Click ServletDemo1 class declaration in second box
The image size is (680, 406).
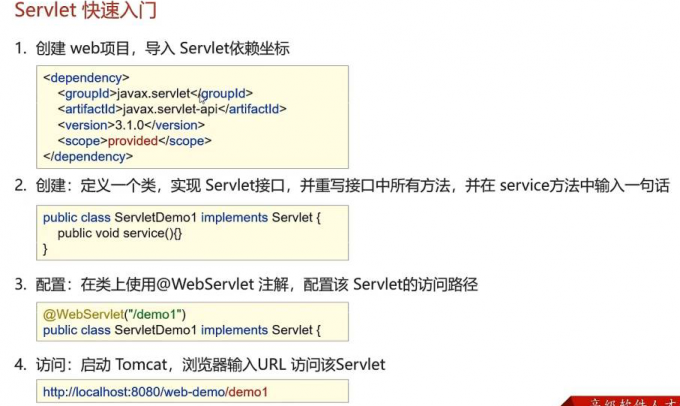[x=182, y=217]
